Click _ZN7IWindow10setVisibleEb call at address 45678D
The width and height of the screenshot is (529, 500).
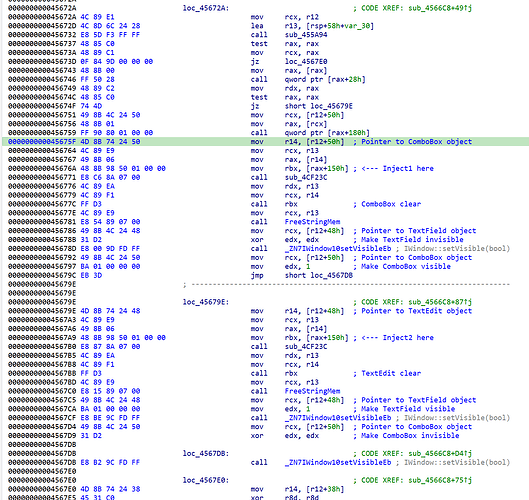[x=338, y=249]
